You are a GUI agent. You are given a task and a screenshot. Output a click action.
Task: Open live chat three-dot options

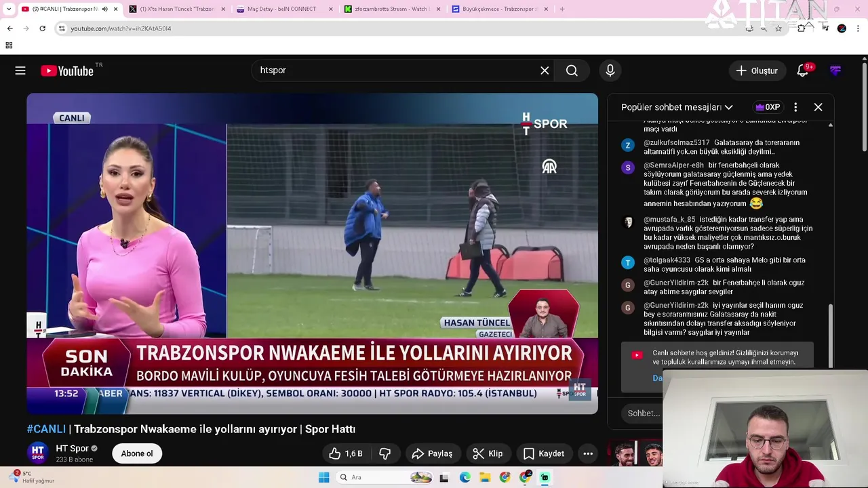pos(795,107)
